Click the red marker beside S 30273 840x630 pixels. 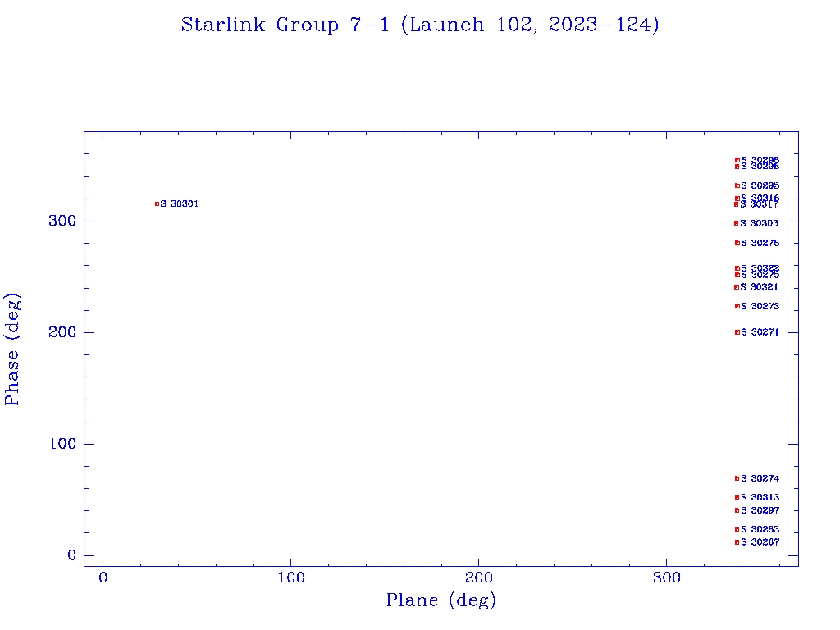point(737,307)
